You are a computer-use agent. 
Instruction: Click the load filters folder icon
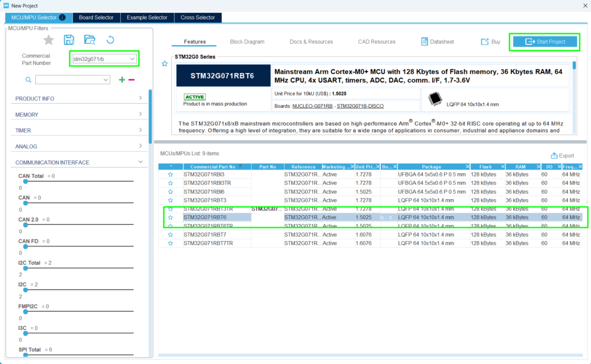(x=89, y=40)
